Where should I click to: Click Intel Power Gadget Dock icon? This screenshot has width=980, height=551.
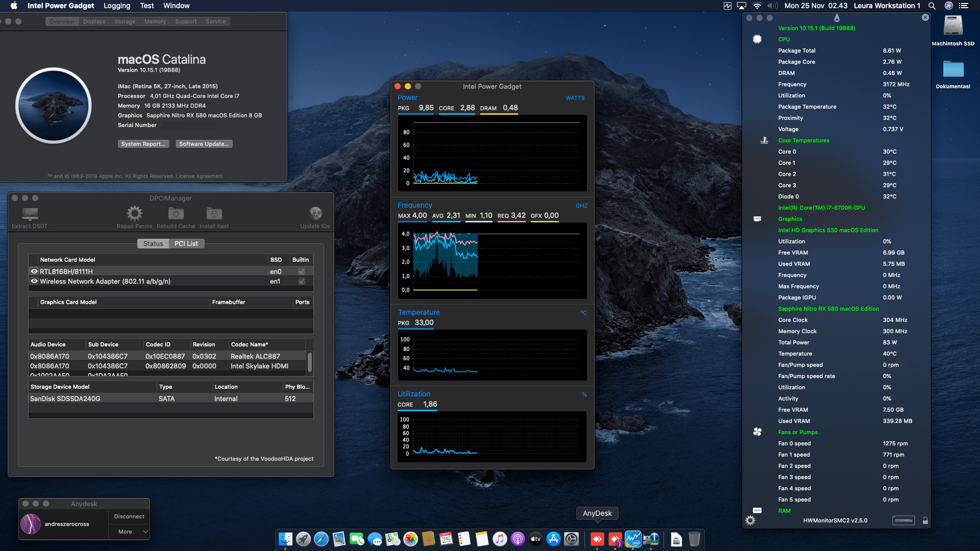[633, 539]
